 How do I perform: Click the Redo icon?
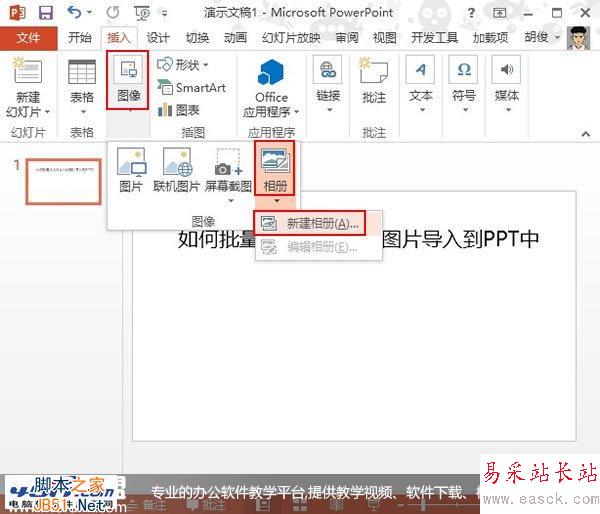[113, 13]
